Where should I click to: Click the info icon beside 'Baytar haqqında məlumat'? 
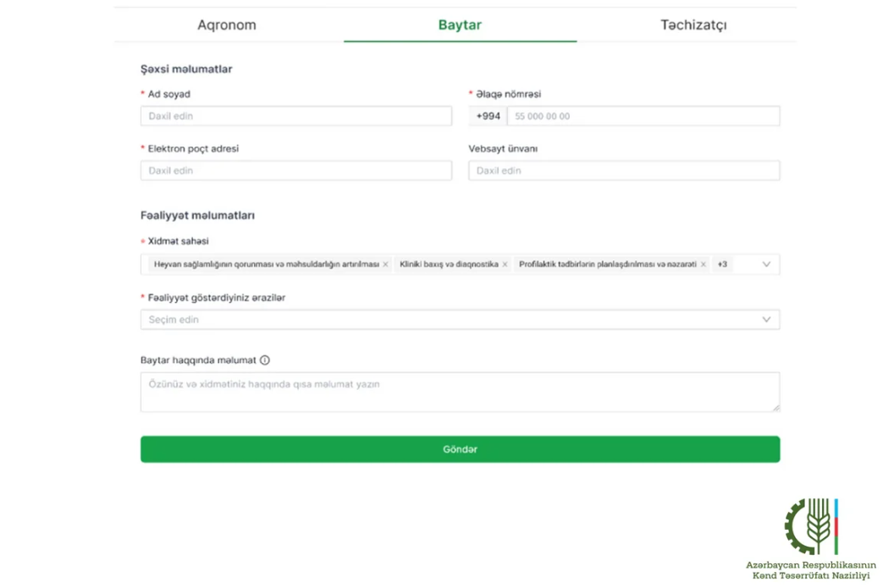(x=265, y=360)
